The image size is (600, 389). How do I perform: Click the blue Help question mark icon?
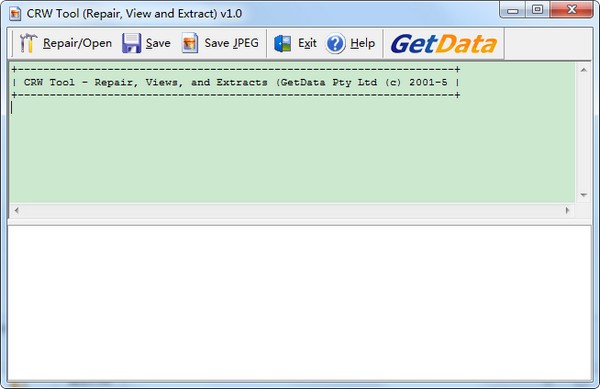[x=336, y=43]
